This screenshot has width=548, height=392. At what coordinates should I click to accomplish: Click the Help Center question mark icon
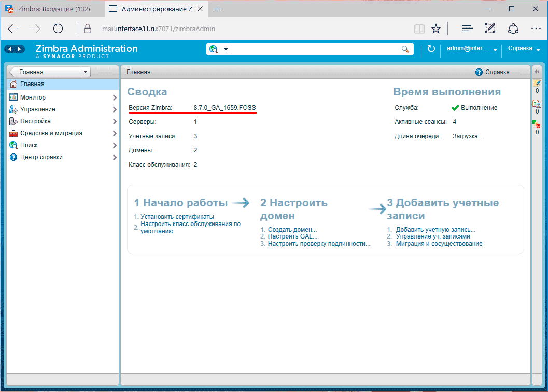13,157
